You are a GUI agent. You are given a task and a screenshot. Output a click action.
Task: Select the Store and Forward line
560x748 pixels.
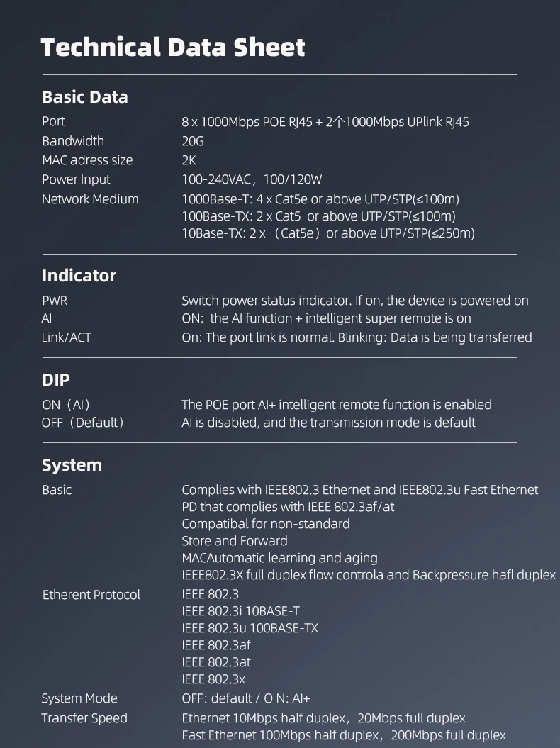point(235,541)
